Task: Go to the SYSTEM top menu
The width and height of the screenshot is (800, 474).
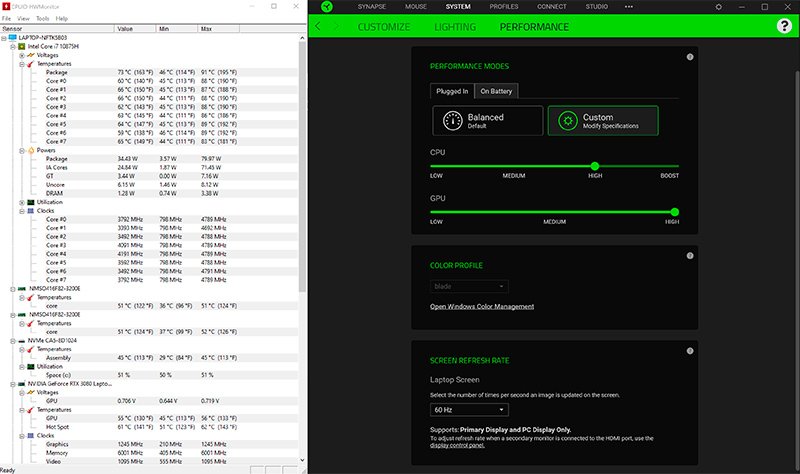Action: coord(458,7)
